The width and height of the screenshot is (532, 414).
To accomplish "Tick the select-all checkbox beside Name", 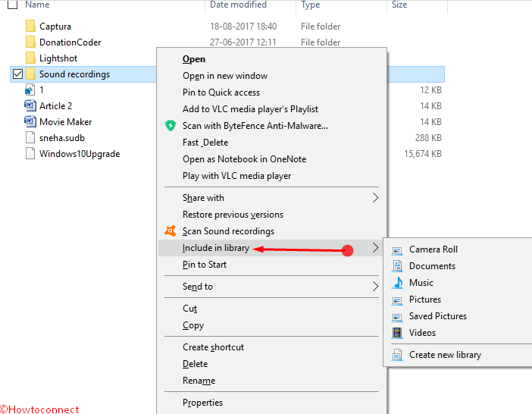I will (13, 5).
